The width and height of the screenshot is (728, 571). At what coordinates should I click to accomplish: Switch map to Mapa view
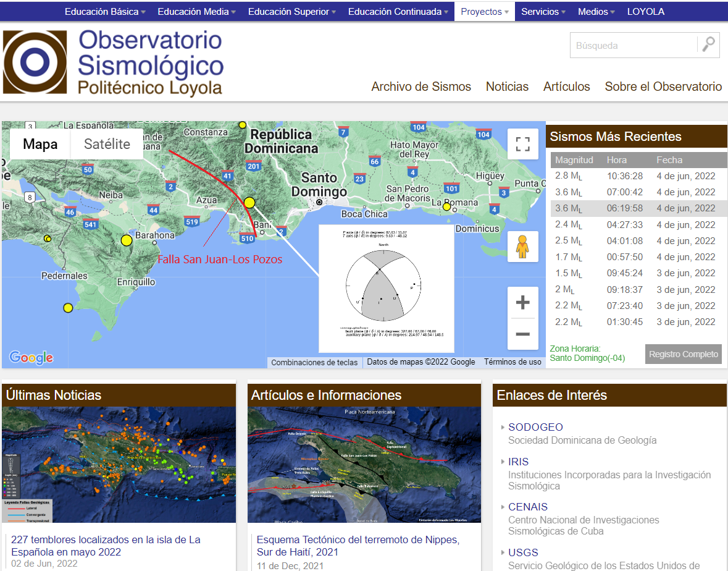40,144
